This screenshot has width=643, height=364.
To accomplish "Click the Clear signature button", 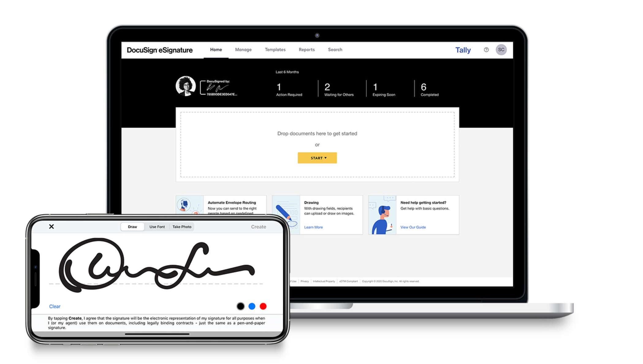I will point(55,306).
